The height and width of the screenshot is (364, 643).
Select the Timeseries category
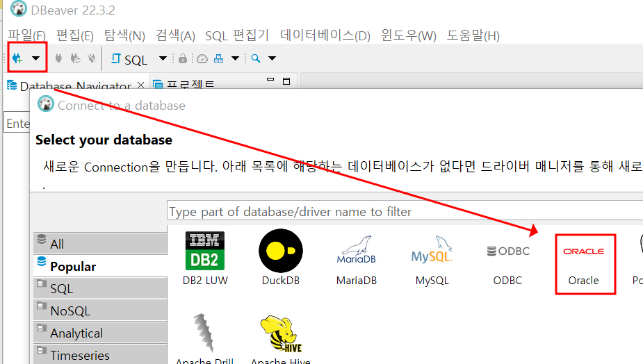click(x=101, y=354)
